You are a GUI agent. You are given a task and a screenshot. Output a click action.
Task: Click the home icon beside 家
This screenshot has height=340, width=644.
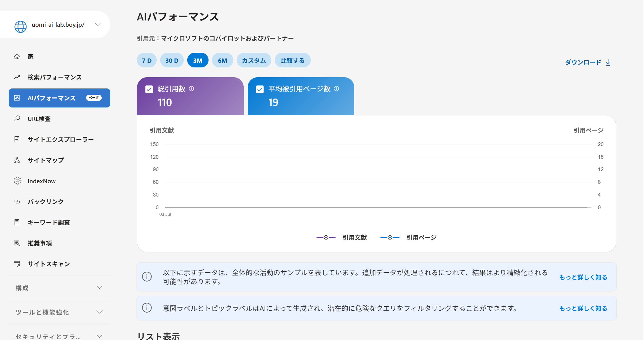pyautogui.click(x=17, y=56)
